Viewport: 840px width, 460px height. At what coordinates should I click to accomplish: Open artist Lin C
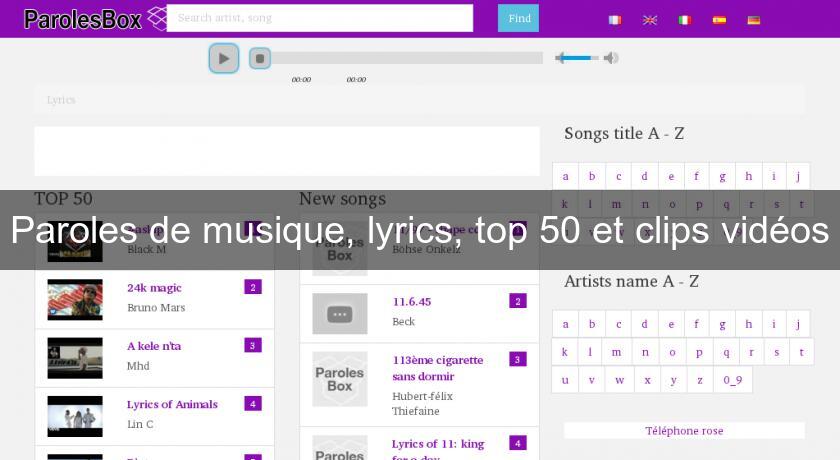[140, 424]
